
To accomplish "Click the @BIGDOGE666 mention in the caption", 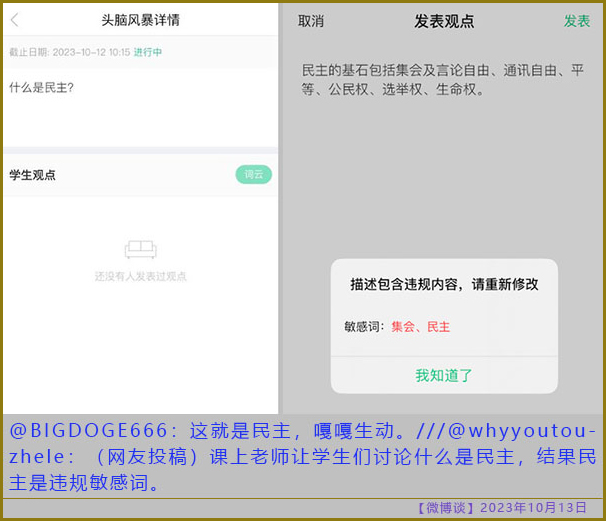I will pyautogui.click(x=89, y=431).
